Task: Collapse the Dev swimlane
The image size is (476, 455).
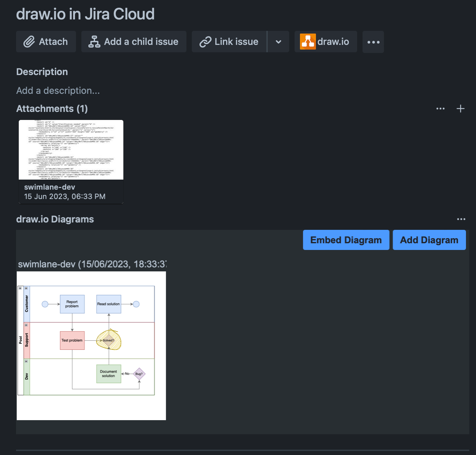Action: click(x=26, y=361)
